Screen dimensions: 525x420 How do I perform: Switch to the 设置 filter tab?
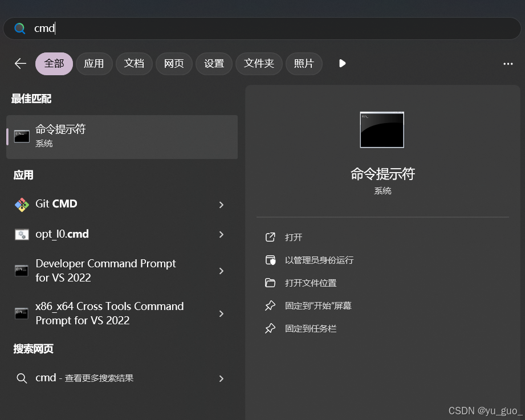pos(214,64)
